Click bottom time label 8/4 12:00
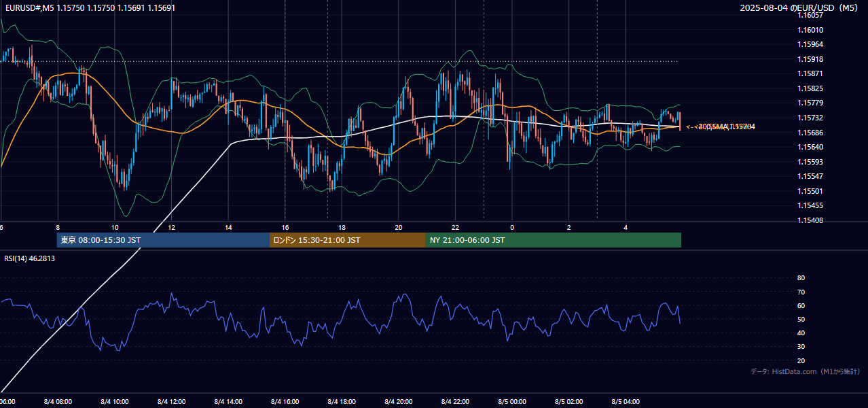Viewport: 868px width, 408px height. (x=171, y=402)
